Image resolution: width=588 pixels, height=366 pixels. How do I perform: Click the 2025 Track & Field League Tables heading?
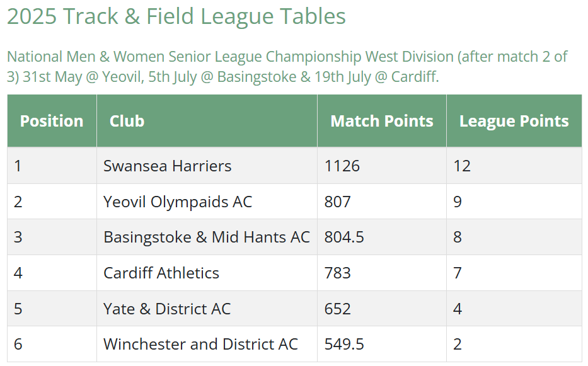tap(176, 16)
